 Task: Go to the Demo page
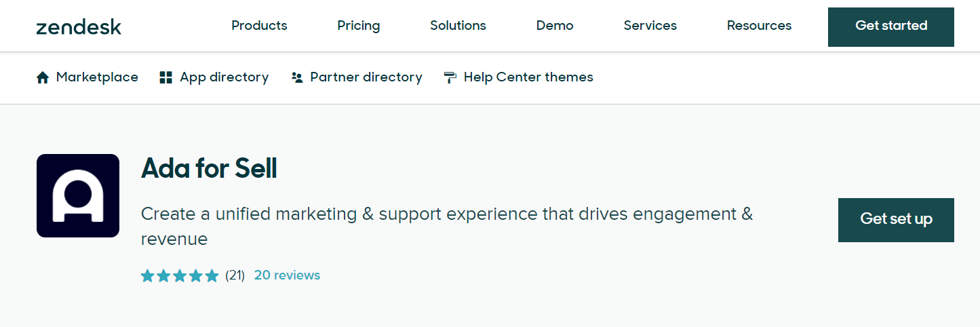pyautogui.click(x=555, y=26)
